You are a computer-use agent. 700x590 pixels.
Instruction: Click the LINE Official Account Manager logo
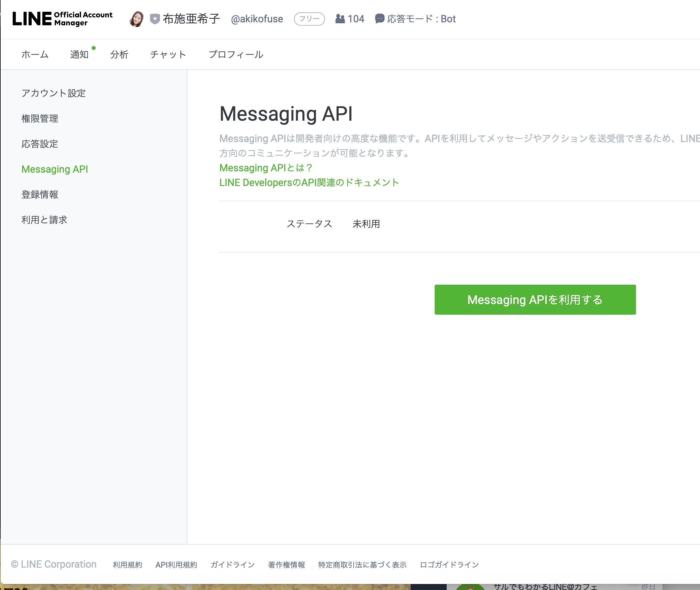63,19
